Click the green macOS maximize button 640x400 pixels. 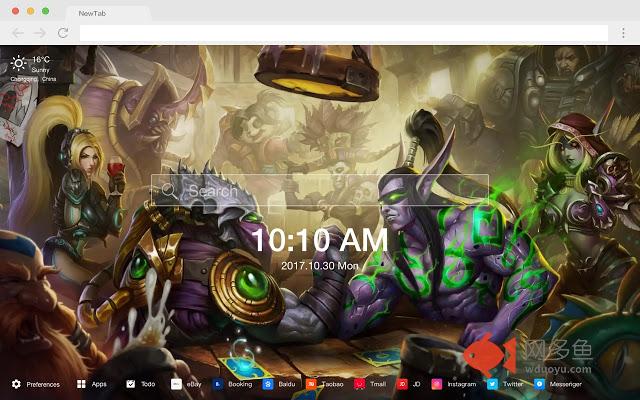[x=46, y=11]
